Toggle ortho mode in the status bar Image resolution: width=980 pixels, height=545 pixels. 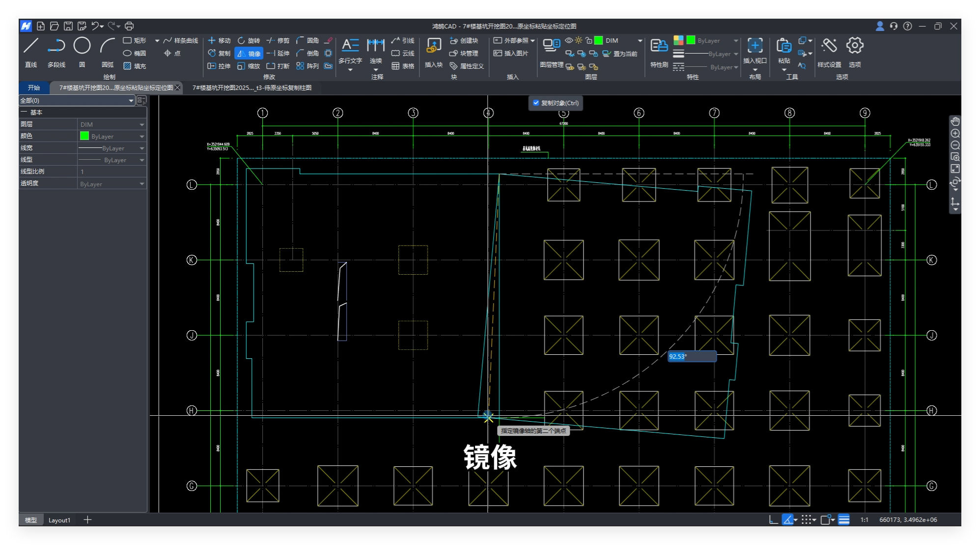tap(773, 520)
